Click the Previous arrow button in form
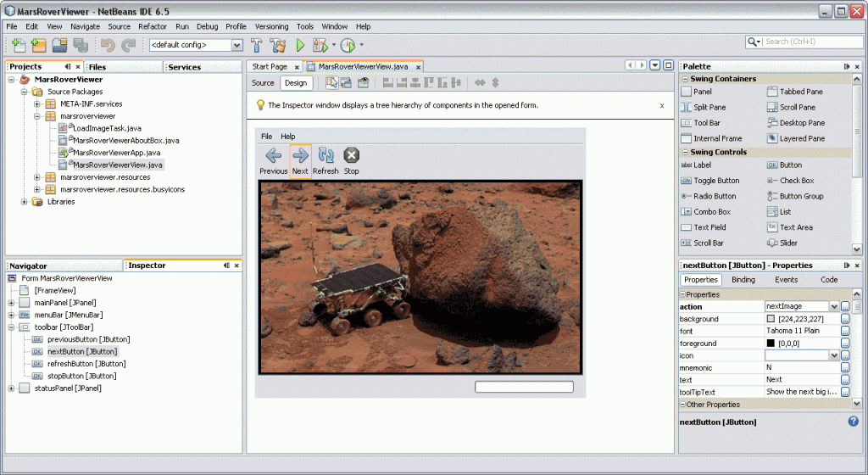Screen dimensions: 868x475 (x=274, y=160)
